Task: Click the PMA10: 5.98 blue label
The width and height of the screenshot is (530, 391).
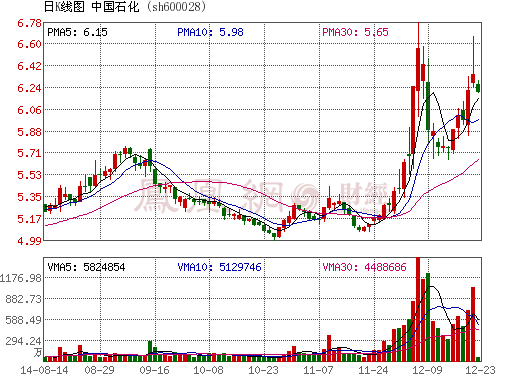Action: click(210, 32)
